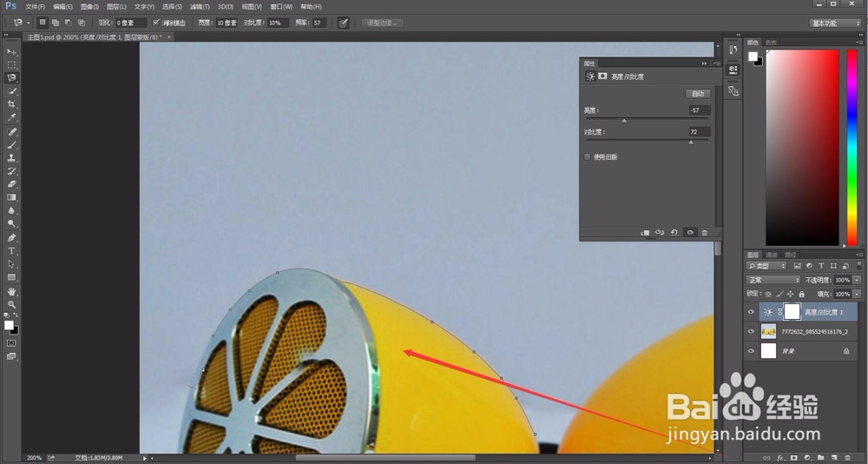
Task: Switch to the 通道 channels tab
Action: 772,255
